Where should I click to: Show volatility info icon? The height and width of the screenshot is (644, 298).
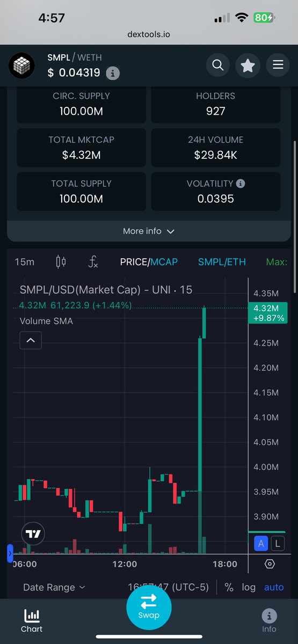241,184
